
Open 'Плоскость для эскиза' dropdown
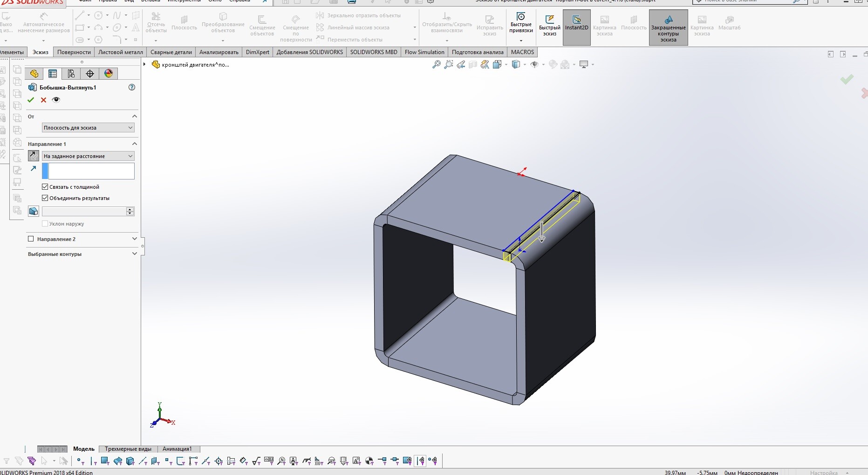[88, 128]
